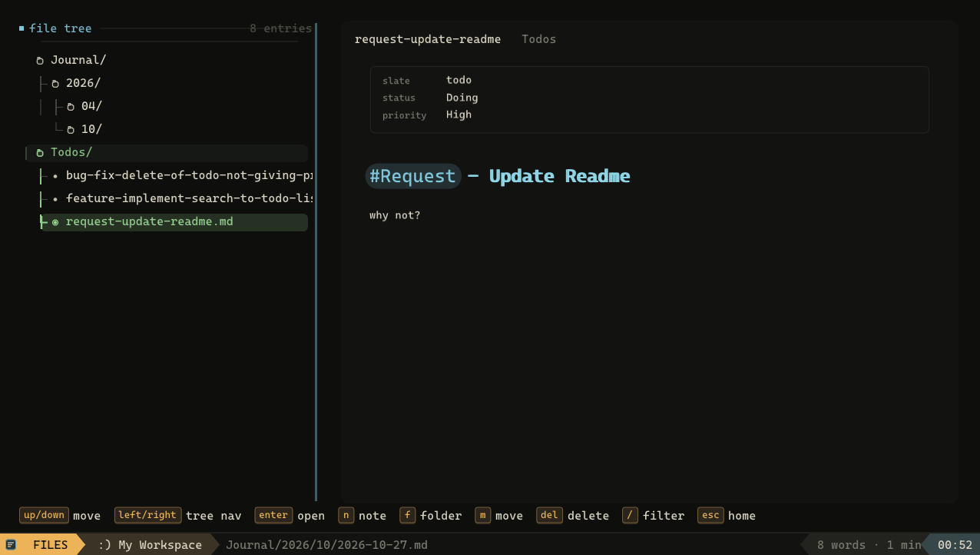The image size is (980, 555).
Task: Click the 10 folder icon
Action: coord(71,130)
